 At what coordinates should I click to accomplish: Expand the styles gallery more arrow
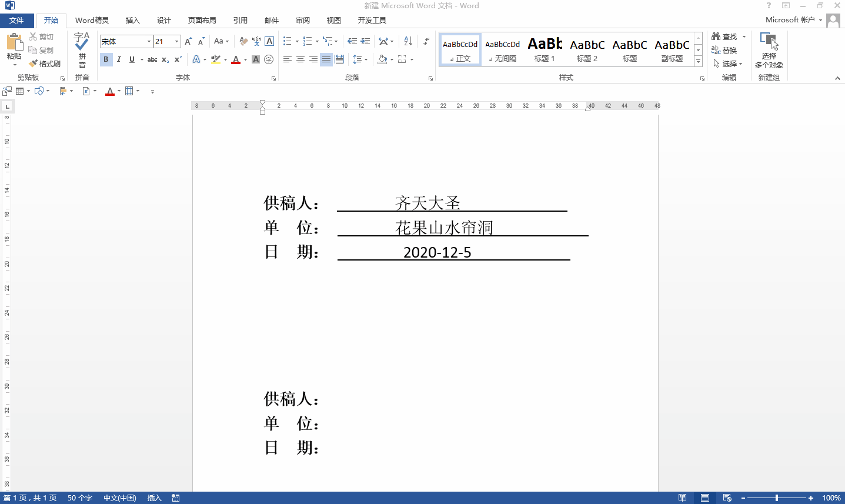[x=698, y=62]
